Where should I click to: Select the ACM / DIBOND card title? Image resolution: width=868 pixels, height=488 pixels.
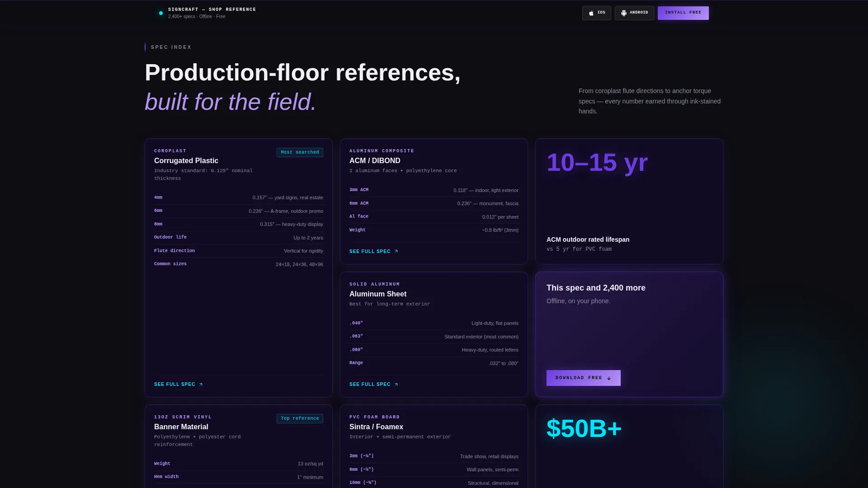375,161
